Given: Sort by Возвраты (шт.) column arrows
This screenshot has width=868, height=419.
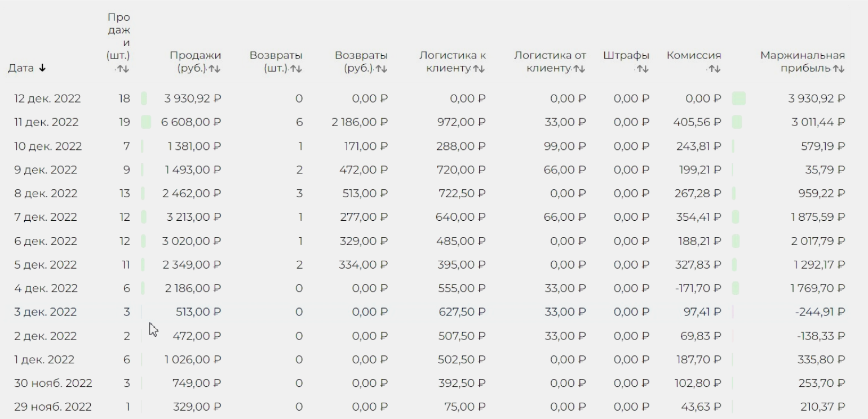Looking at the screenshot, I should (296, 69).
